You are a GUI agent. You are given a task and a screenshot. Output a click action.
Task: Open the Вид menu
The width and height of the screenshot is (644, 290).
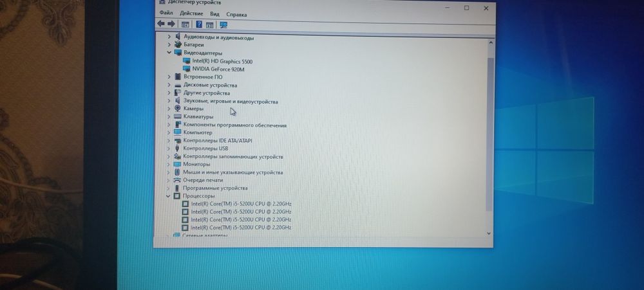(x=214, y=14)
